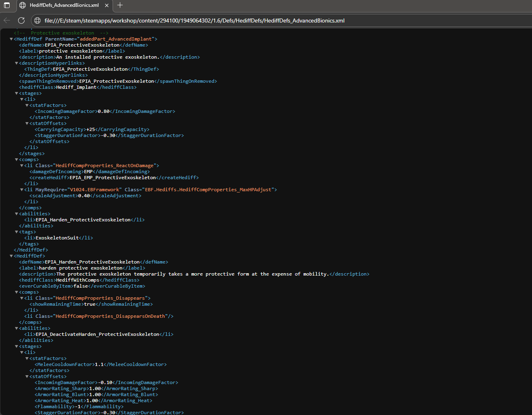Click the HediffWithComps hediffClass value
The image size is (532, 415).
(x=78, y=280)
